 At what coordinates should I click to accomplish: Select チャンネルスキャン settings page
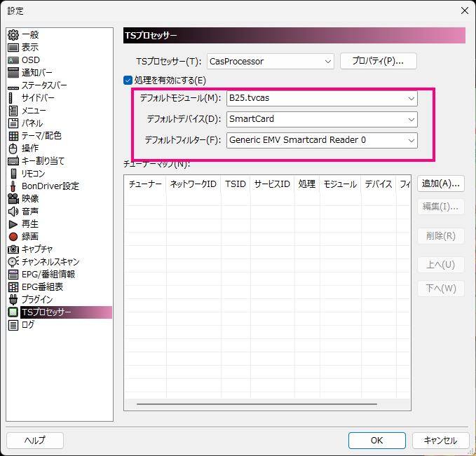coord(50,262)
